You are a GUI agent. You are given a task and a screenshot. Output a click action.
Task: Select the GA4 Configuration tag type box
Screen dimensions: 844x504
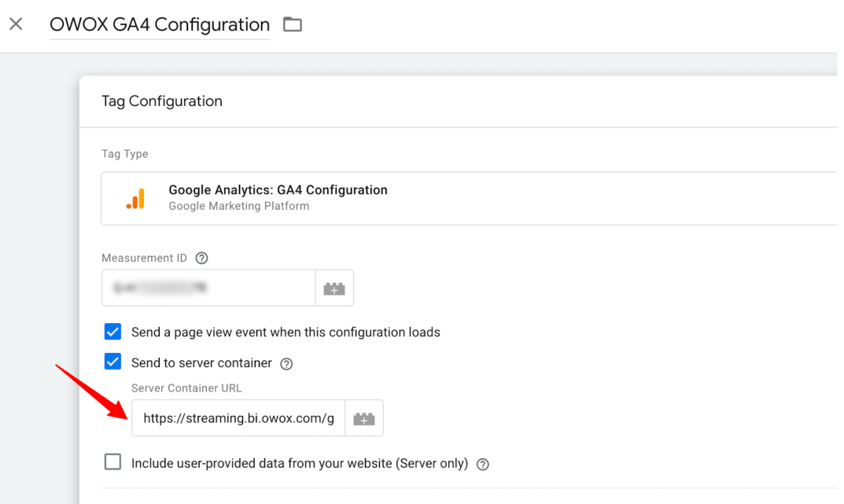pyautogui.click(x=470, y=198)
